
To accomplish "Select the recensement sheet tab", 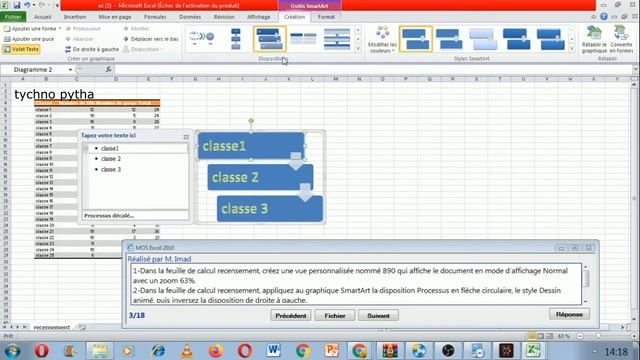I will pyautogui.click(x=51, y=327).
